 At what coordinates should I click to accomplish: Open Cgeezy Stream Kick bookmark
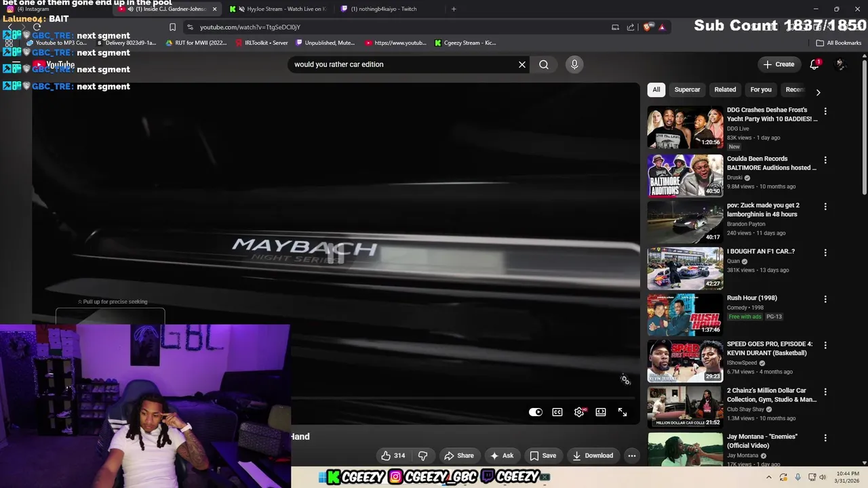coord(465,43)
